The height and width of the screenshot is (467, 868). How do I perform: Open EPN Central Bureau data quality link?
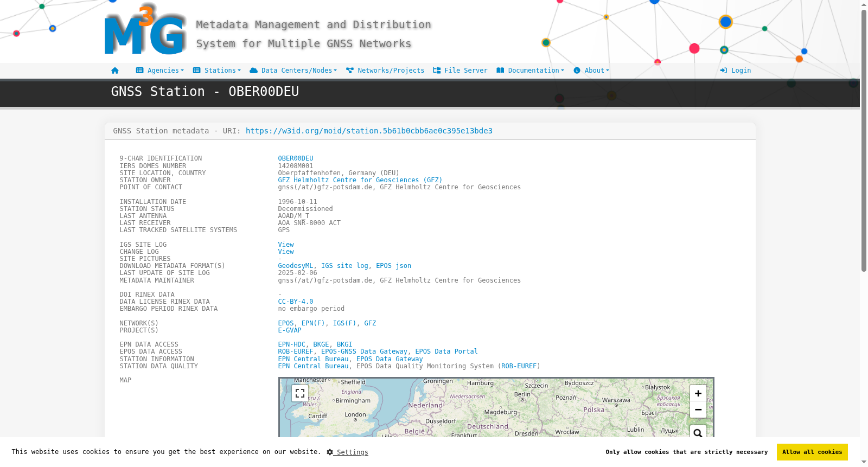click(313, 366)
